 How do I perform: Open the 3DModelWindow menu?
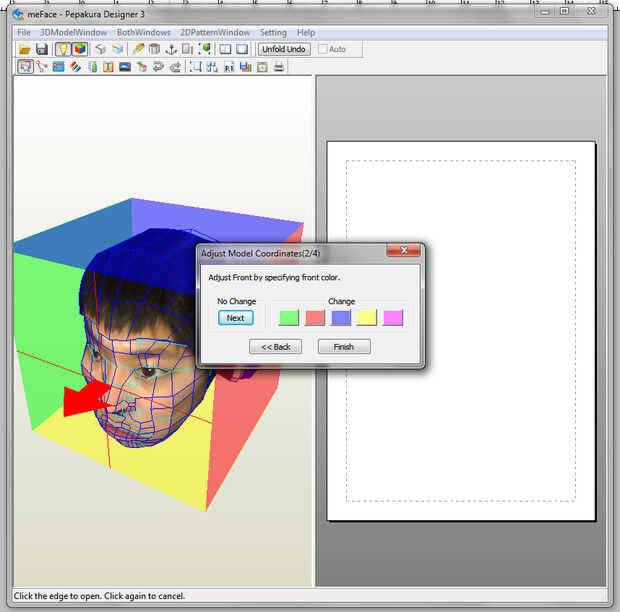pos(74,32)
